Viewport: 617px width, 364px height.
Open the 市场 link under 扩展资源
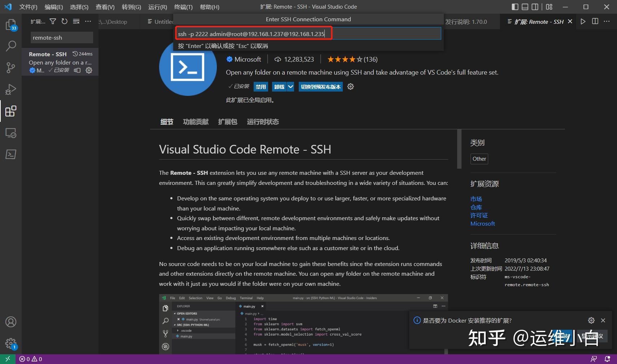point(476,199)
